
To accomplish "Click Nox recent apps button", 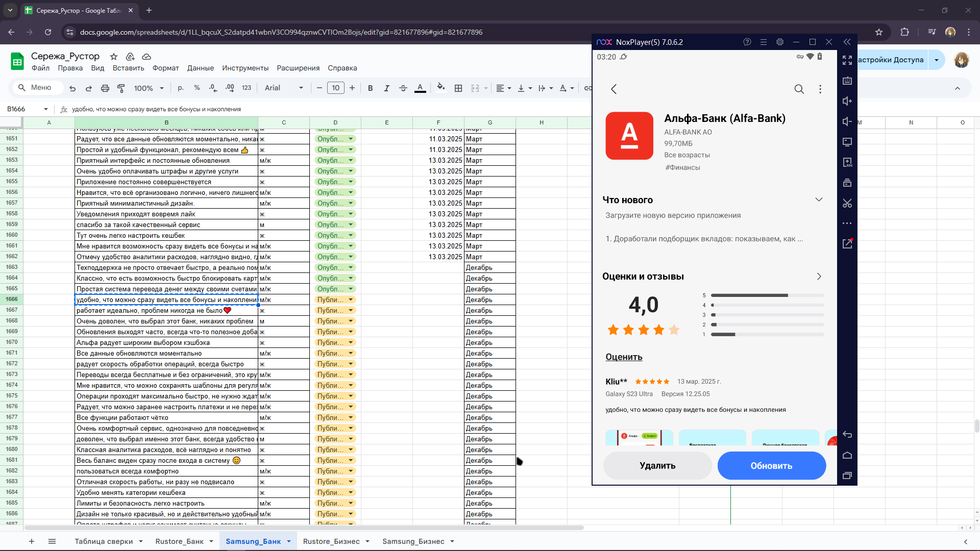I will (x=847, y=476).
